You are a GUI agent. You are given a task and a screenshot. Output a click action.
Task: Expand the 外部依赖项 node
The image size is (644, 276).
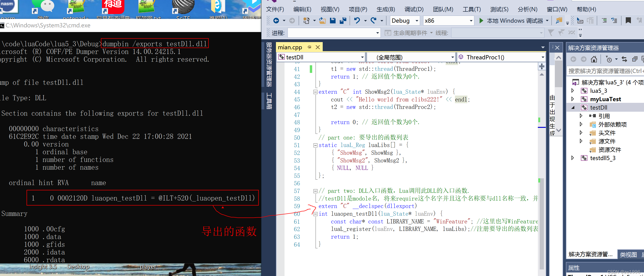point(581,124)
